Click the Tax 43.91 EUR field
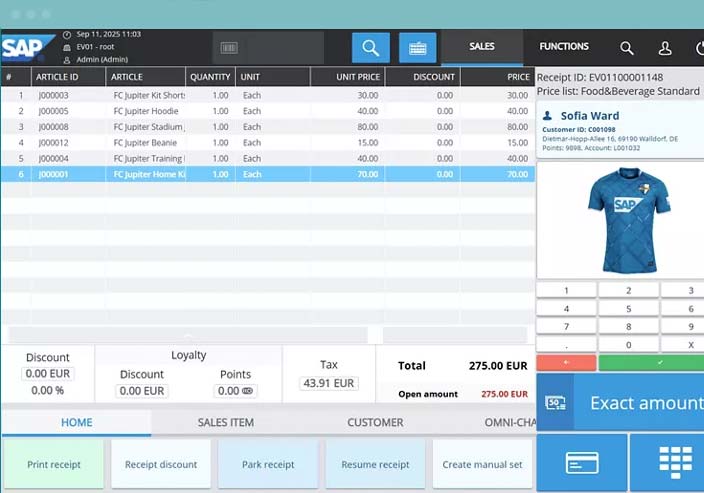 (329, 383)
